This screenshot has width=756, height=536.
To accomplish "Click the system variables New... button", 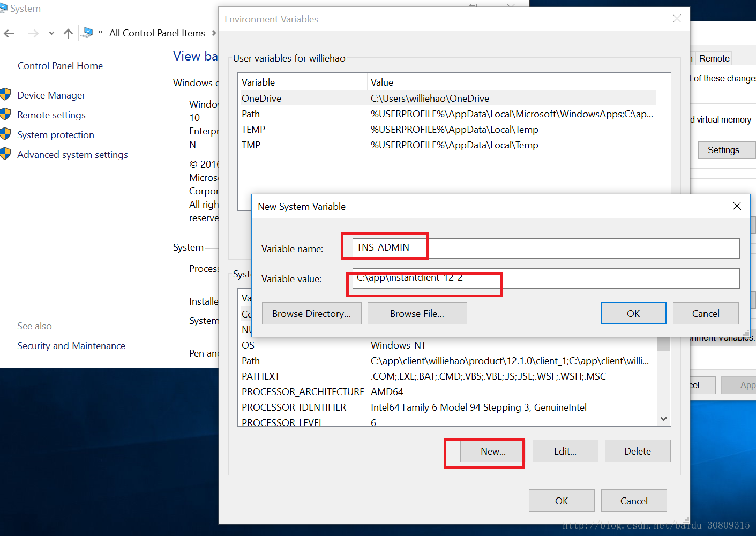I will click(x=493, y=451).
